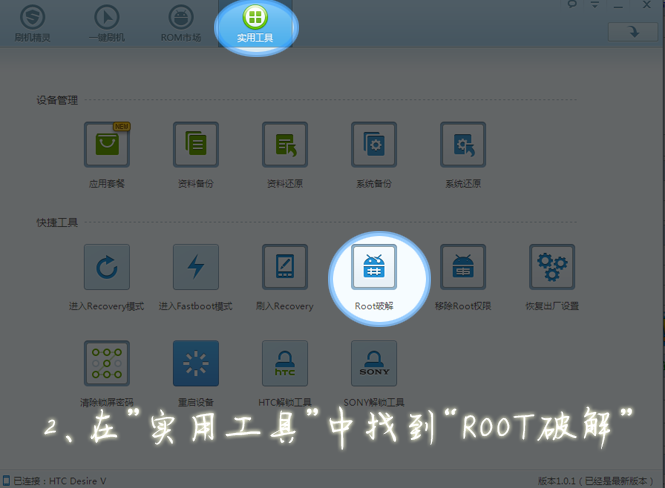Open 恢复出厂设置 gears icon
Image resolution: width=665 pixels, height=488 pixels.
[x=552, y=267]
